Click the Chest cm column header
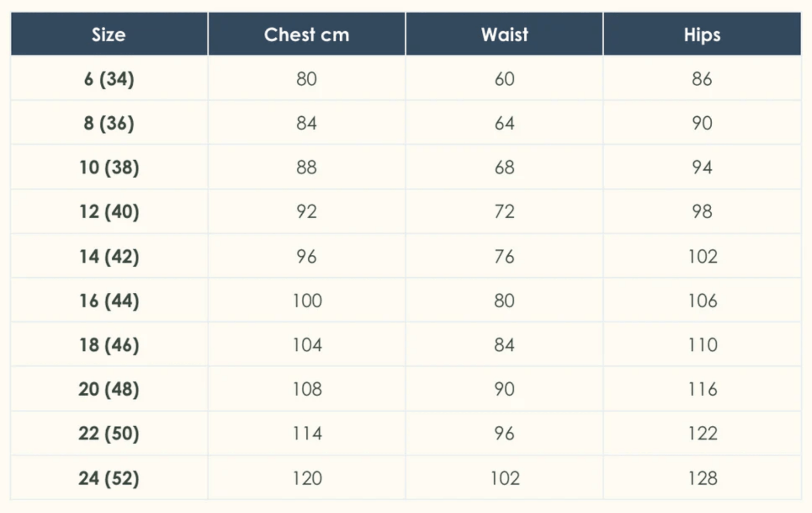 pyautogui.click(x=306, y=35)
